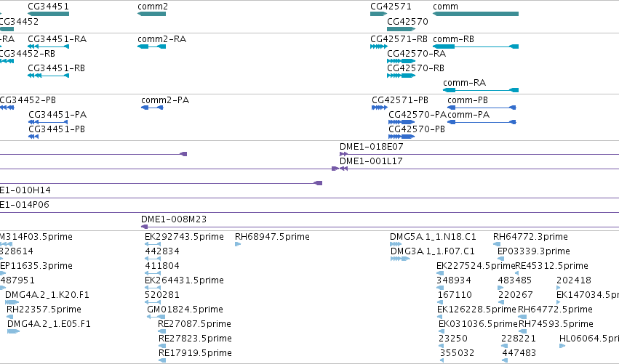Click the EP11635.3prime EST label

36,266
